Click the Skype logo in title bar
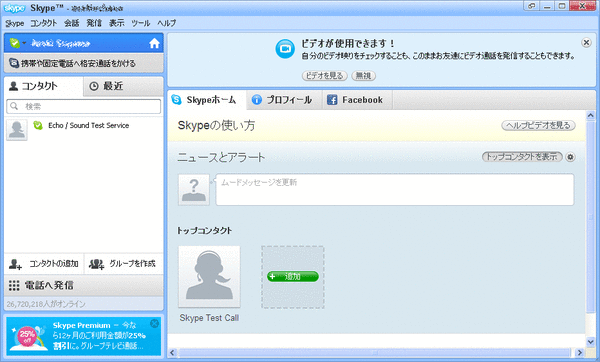The image size is (600, 362). pos(15,8)
